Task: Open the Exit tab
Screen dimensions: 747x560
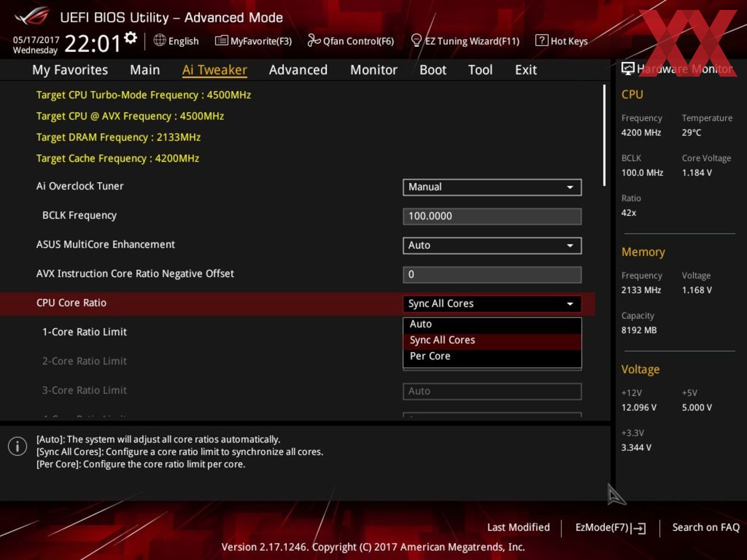Action: (526, 70)
